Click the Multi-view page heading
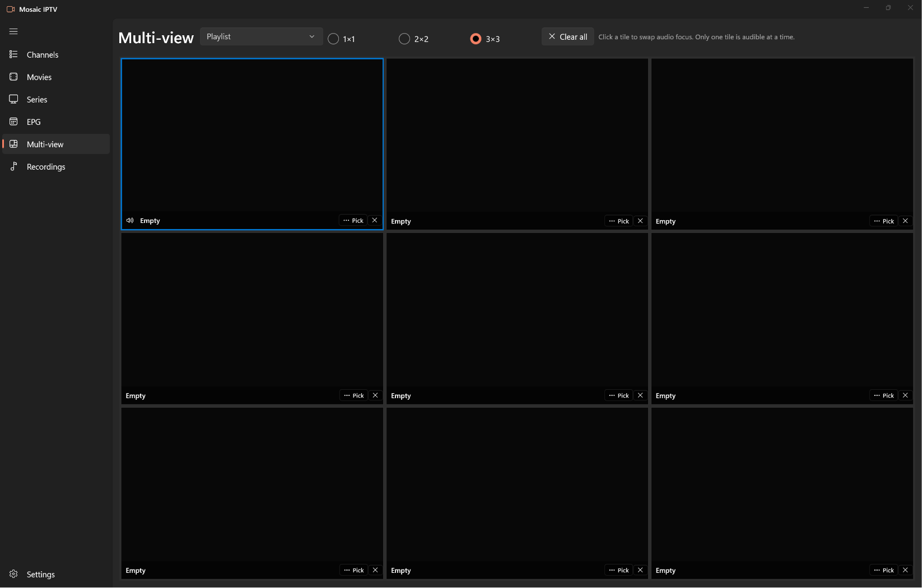Image resolution: width=922 pixels, height=588 pixels. pyautogui.click(x=156, y=38)
